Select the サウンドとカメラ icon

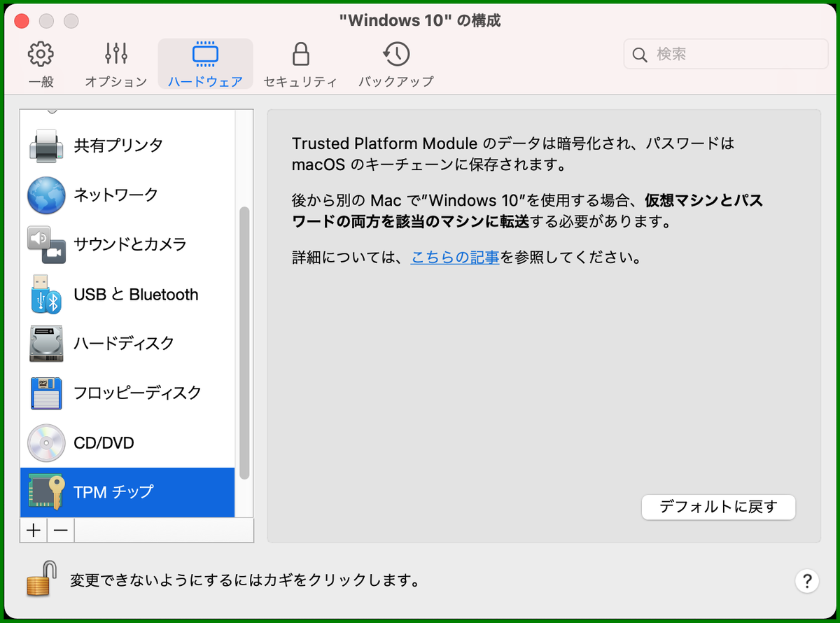coord(46,244)
